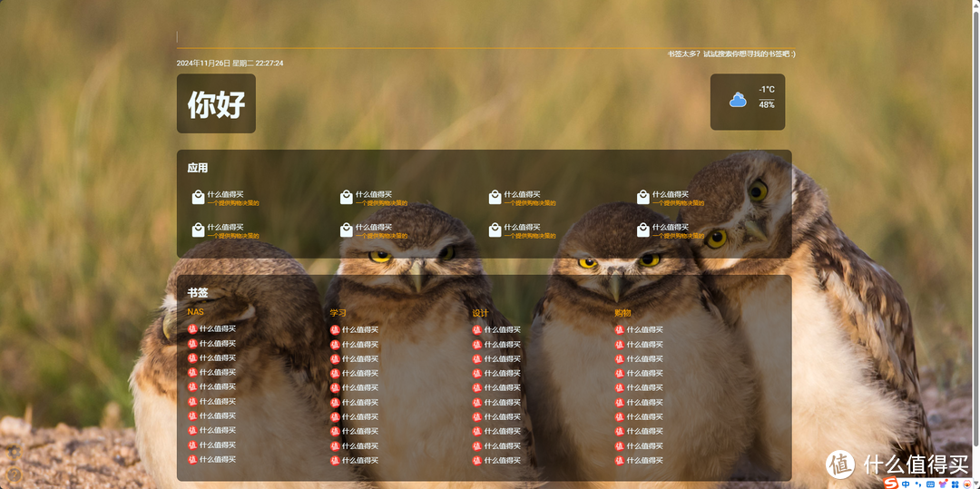Open the Sogou toolbox grid icon
This screenshot has height=489, width=980.
click(955, 484)
